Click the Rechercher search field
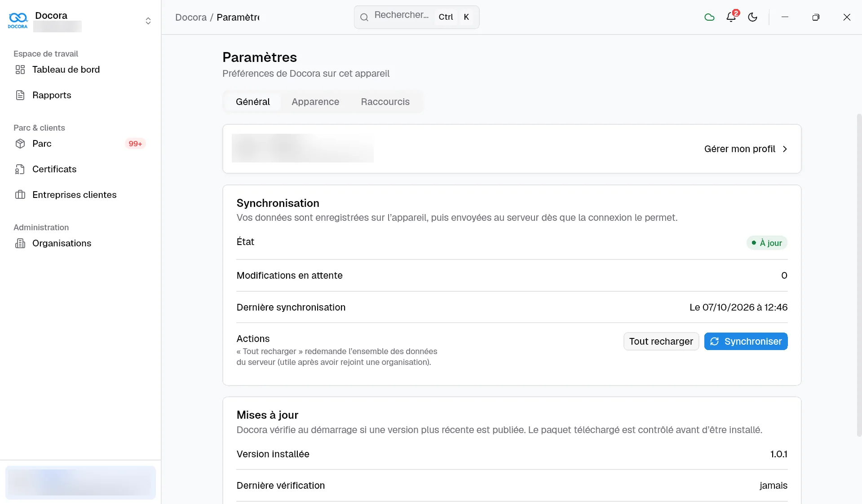The width and height of the screenshot is (862, 504). [416, 17]
